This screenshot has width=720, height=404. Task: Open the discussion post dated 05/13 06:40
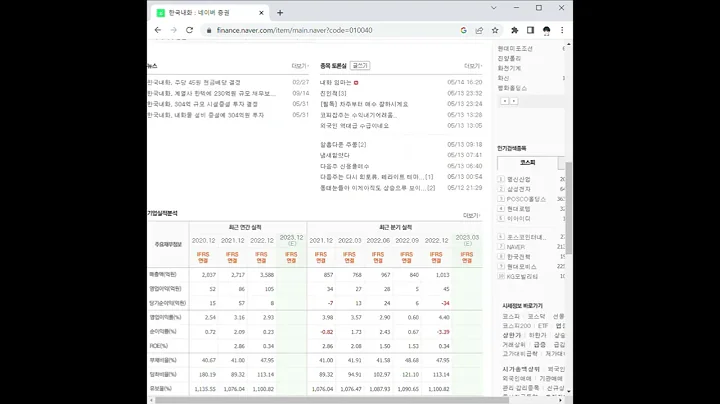[344, 166]
